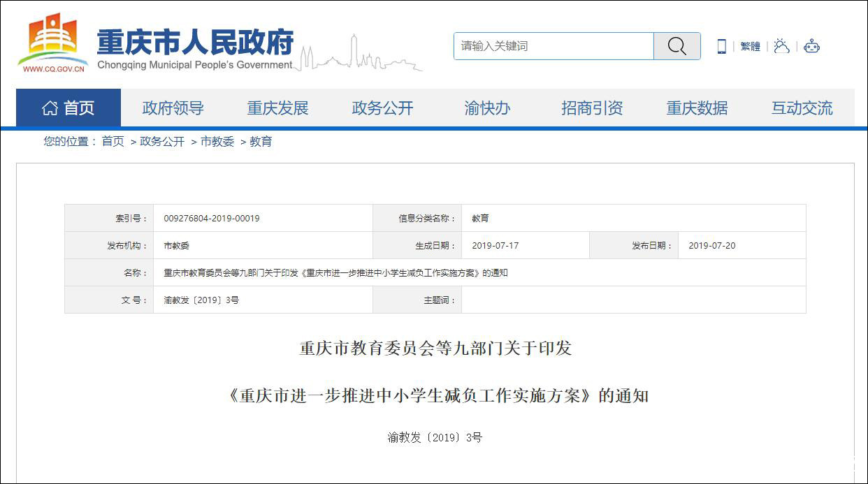The image size is (868, 484).
Task: Select index number 009276804-2019-00019
Action: pyautogui.click(x=212, y=219)
